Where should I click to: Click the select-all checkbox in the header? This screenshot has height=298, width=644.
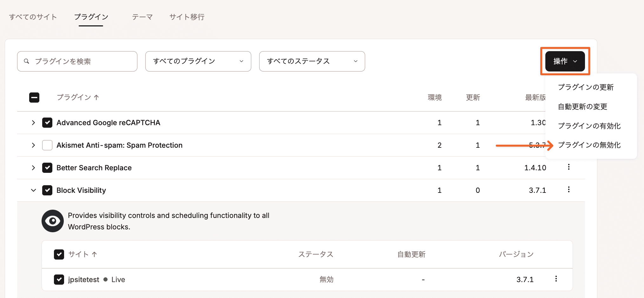coord(34,97)
